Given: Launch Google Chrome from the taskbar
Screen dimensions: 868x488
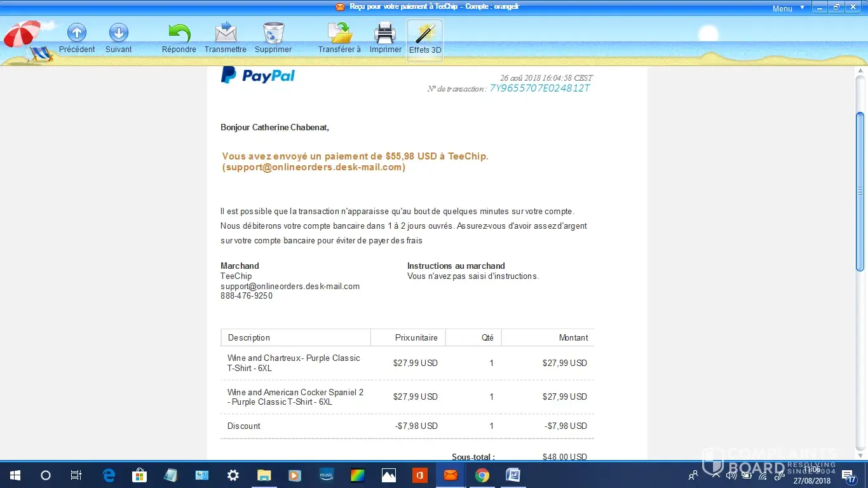Looking at the screenshot, I should click(x=482, y=475).
